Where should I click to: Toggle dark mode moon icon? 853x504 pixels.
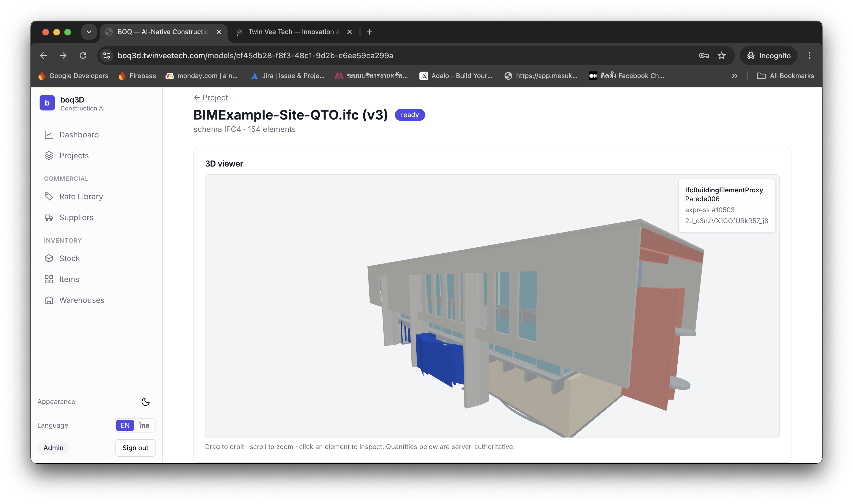click(x=146, y=402)
